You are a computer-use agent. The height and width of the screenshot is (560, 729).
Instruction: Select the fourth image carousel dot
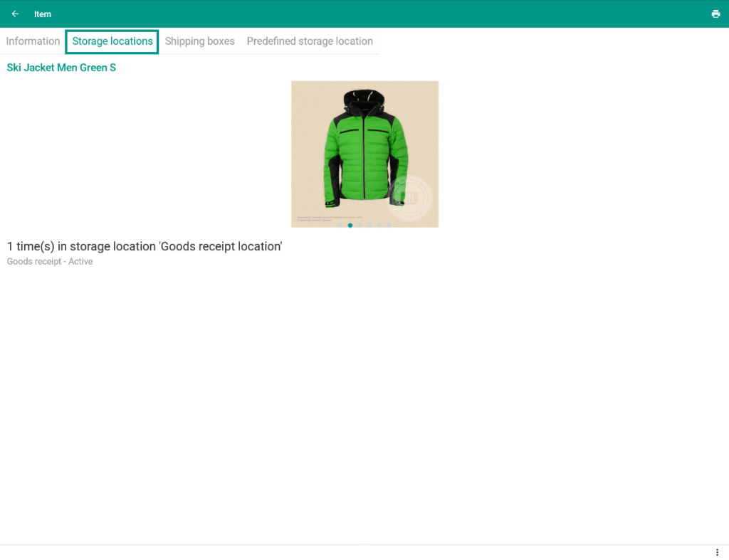pos(369,226)
